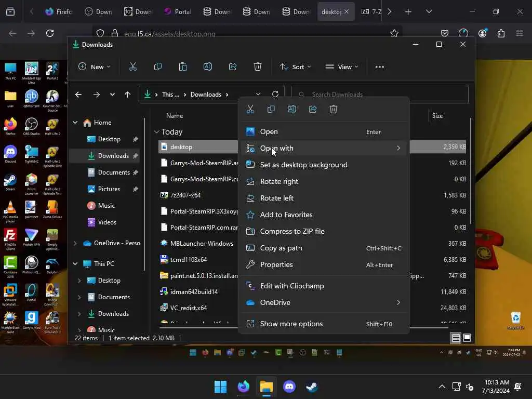Choose Open with in the context menu
The image size is (532, 399).
coord(324,148)
